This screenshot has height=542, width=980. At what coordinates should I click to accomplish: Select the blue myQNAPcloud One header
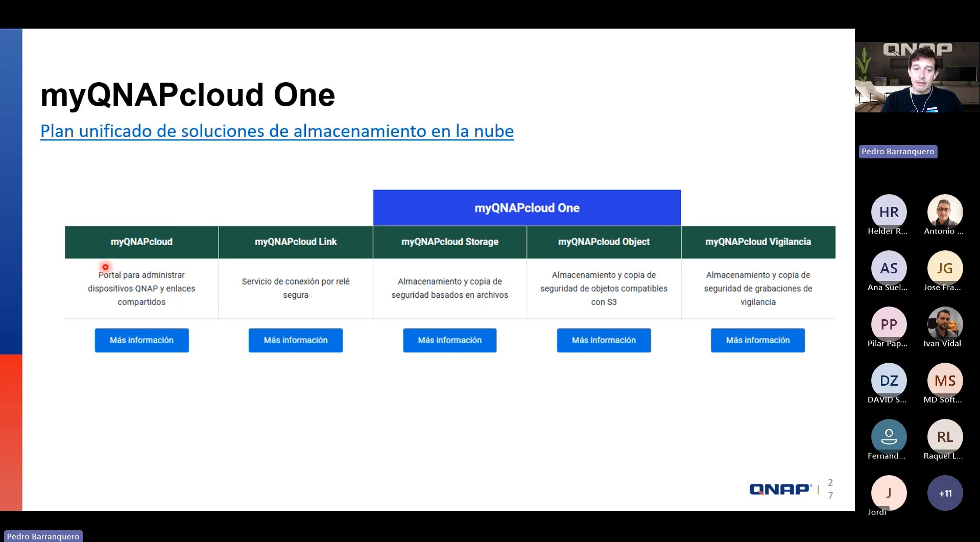pos(527,208)
